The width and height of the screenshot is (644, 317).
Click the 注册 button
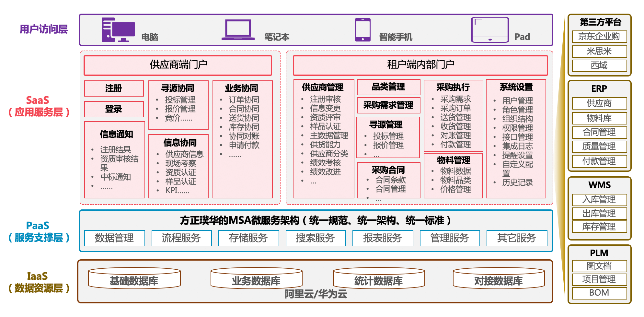click(x=114, y=88)
